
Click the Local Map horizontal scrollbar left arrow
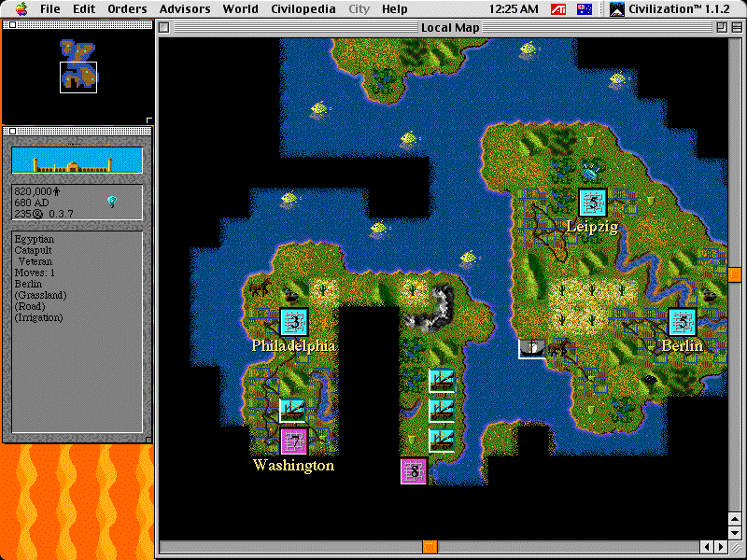click(707, 547)
